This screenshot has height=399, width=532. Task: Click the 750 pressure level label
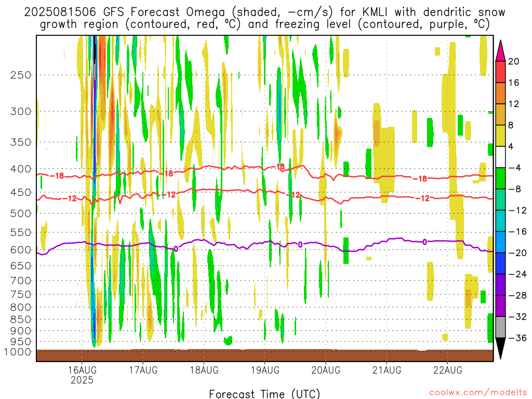(x=21, y=294)
